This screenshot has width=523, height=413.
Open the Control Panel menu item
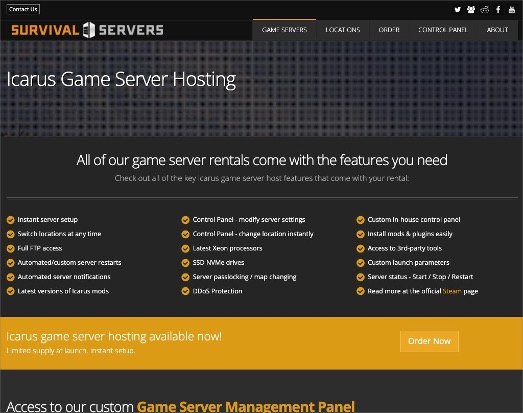click(x=442, y=30)
